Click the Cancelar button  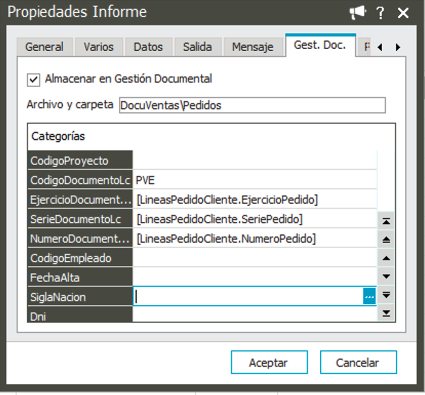pos(358,362)
